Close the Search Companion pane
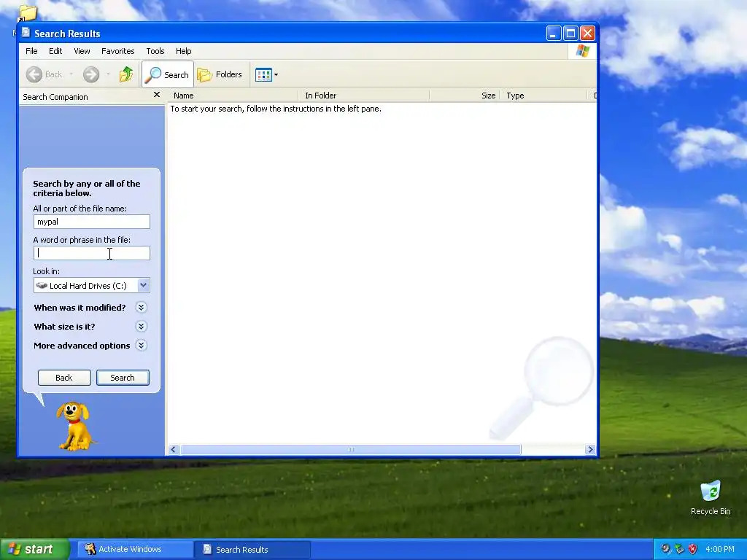Image resolution: width=747 pixels, height=560 pixels. click(x=157, y=95)
